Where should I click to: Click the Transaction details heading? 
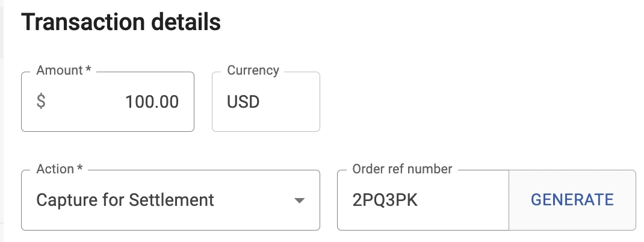tap(121, 23)
